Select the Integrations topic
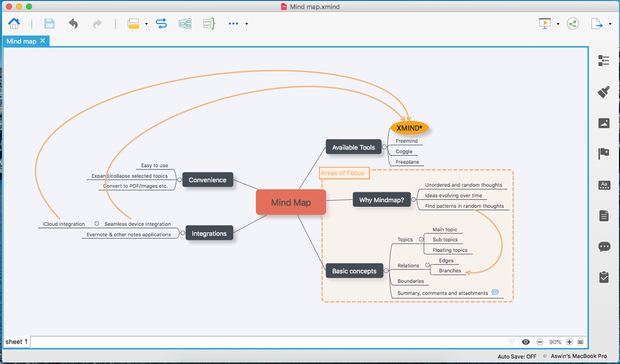This screenshot has width=620, height=364. tap(209, 233)
